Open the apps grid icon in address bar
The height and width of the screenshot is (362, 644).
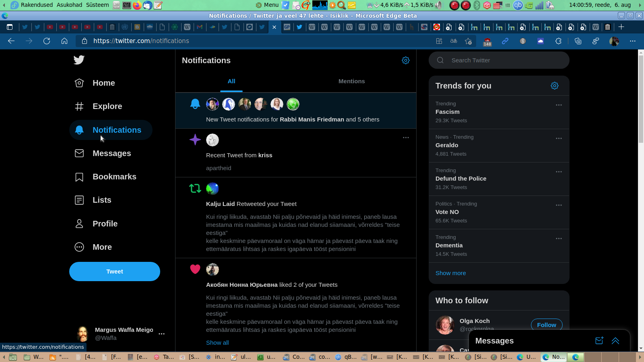click(x=439, y=41)
